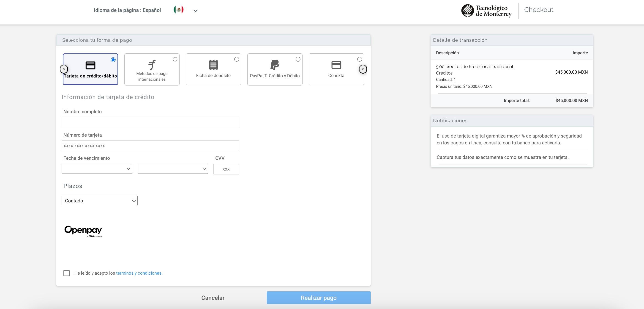Click the Cancelar button
This screenshot has height=309, width=644.
point(213,298)
